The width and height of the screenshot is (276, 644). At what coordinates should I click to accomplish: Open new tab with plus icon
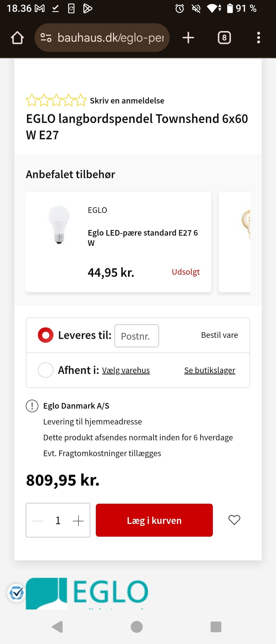188,38
